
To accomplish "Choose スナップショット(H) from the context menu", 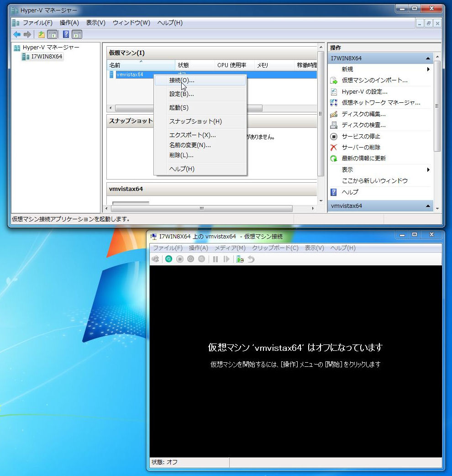I will (x=200, y=122).
